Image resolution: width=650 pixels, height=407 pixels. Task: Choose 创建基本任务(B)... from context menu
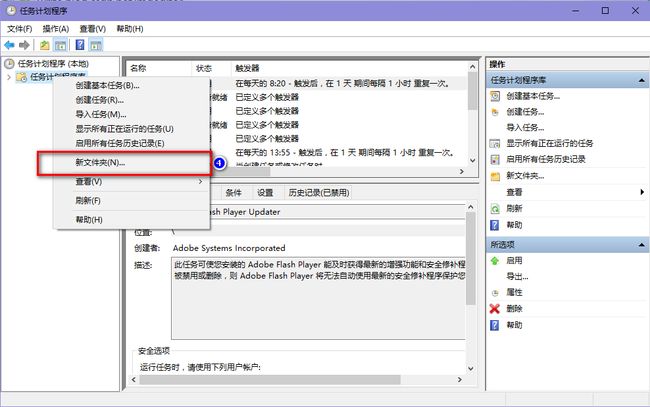[x=131, y=85]
